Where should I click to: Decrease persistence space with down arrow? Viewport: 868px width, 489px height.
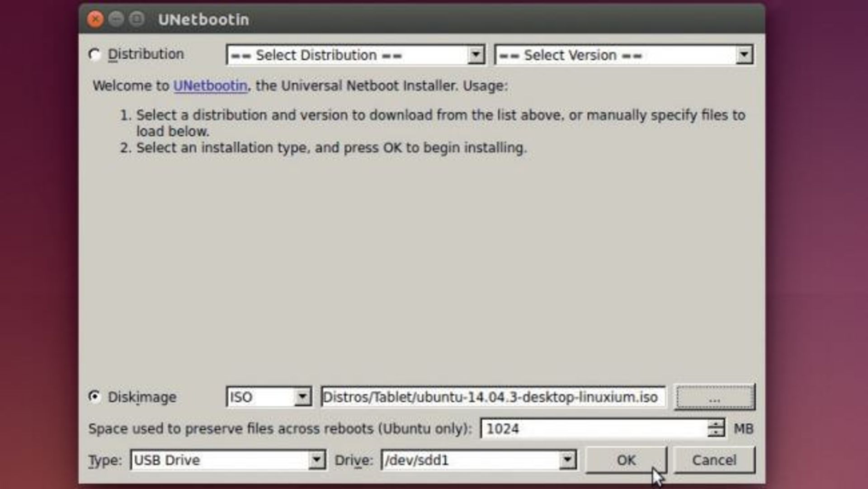click(716, 433)
